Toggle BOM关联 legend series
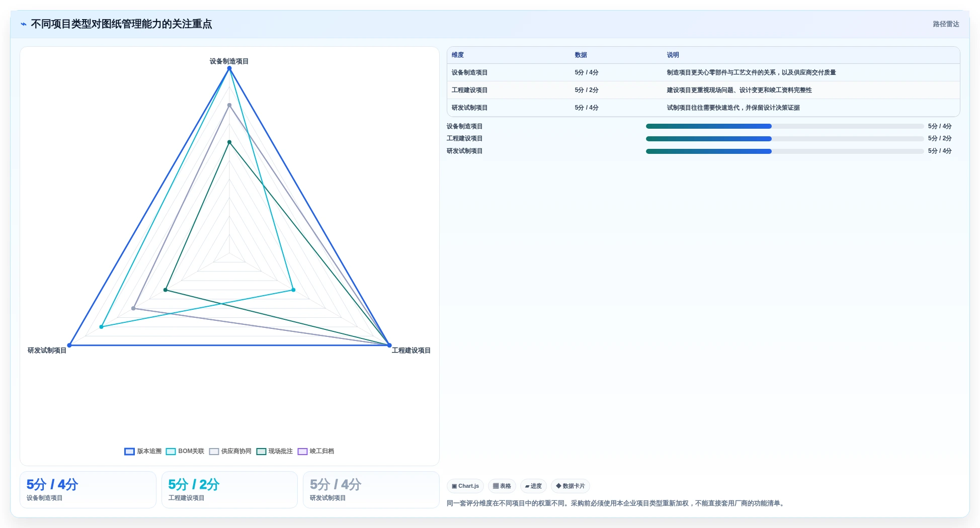The width and height of the screenshot is (980, 528). [185, 451]
